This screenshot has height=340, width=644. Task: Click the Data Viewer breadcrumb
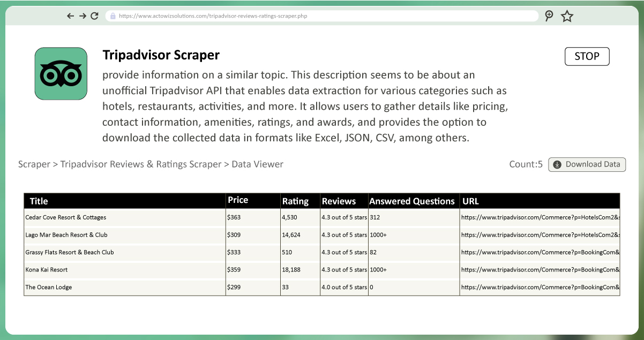(258, 164)
